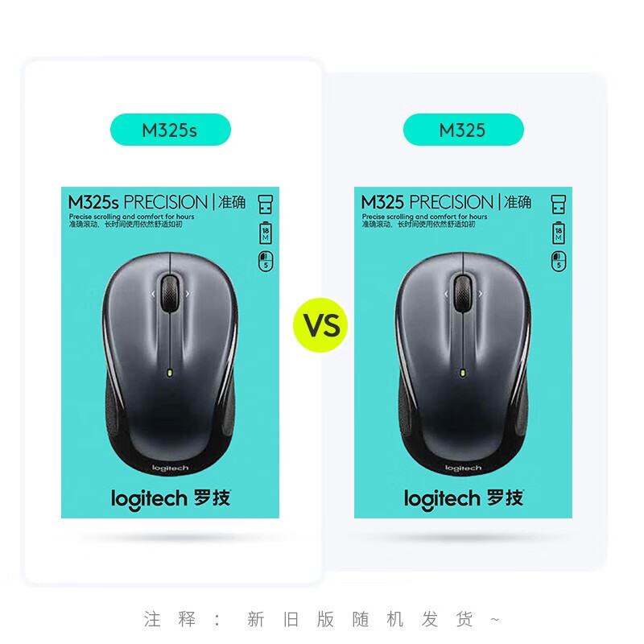Click the 注释 新旧版随机发货 note text
The height and width of the screenshot is (644, 644).
pos(322,619)
